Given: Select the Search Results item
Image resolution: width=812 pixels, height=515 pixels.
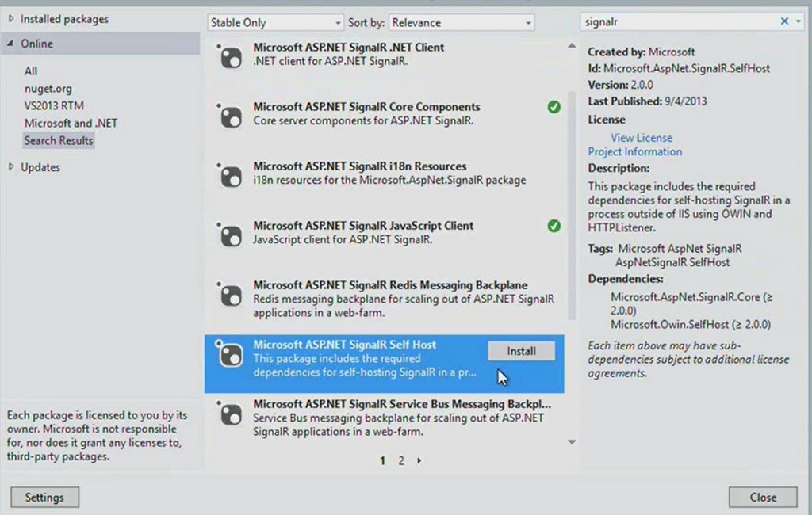Looking at the screenshot, I should pyautogui.click(x=59, y=140).
